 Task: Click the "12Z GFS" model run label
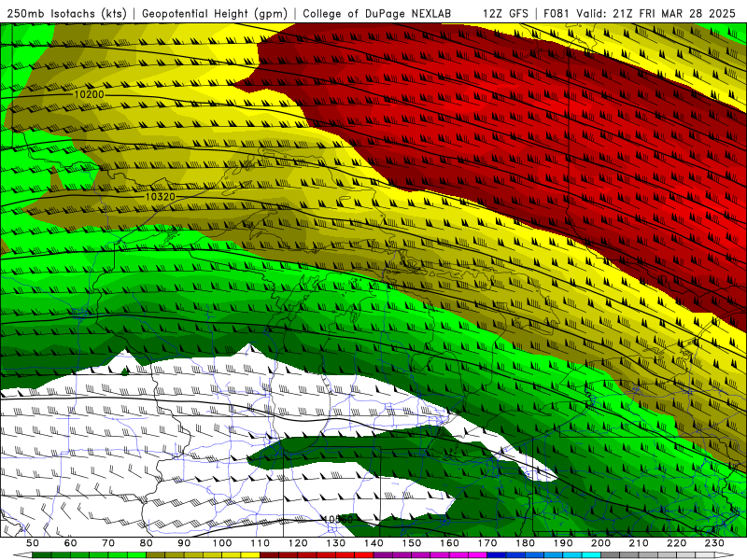(x=505, y=14)
